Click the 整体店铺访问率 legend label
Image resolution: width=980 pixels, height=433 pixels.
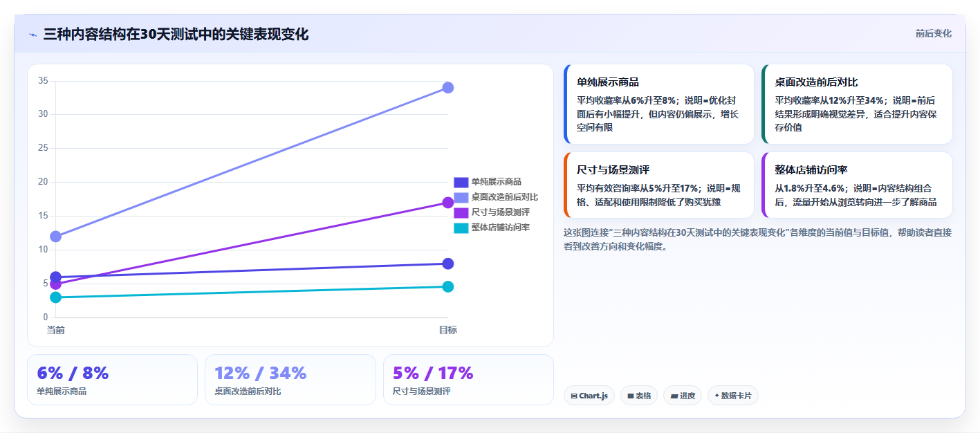[x=500, y=228]
